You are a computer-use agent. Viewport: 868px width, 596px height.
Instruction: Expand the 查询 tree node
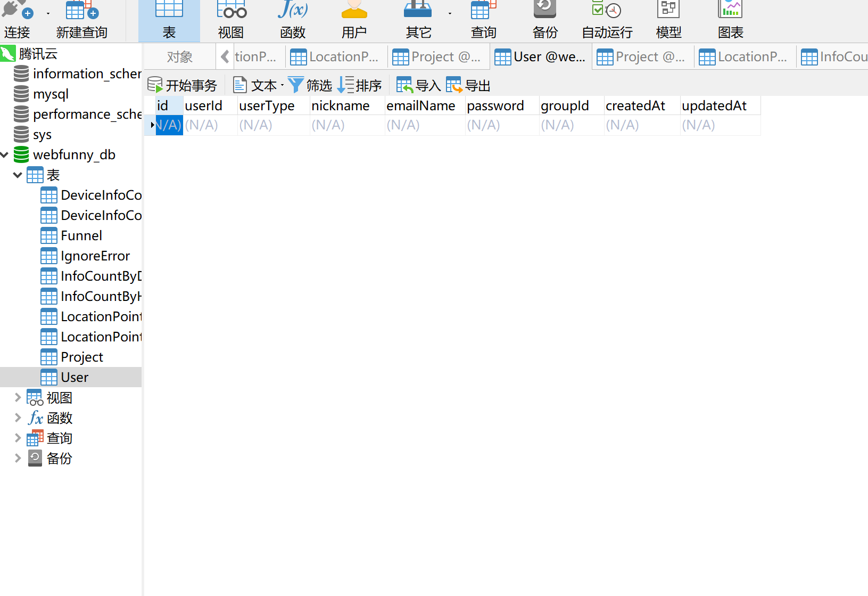tap(18, 438)
